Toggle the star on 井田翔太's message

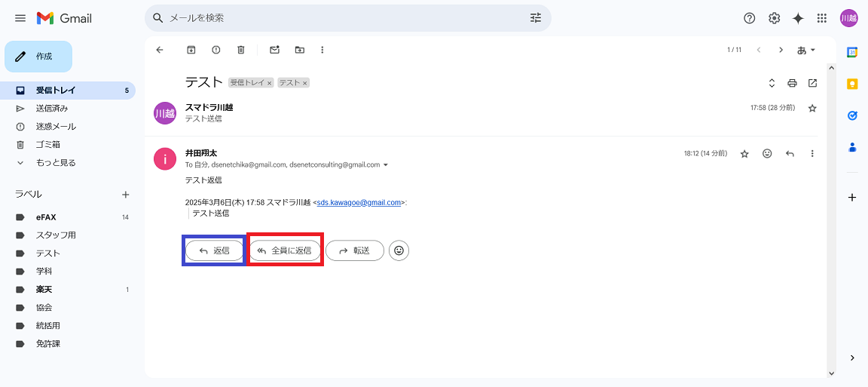[x=744, y=154]
